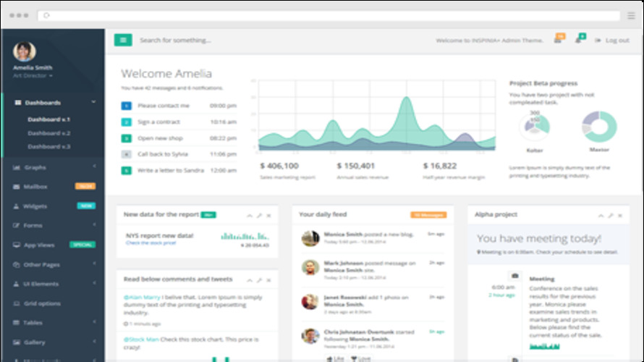Screen dimensions: 644x362
Task: Open wrench settings on comments and tweets panel
Action: 259,280
